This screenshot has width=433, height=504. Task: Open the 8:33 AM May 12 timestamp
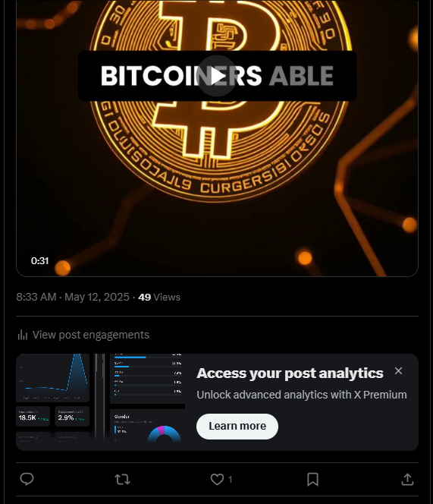pos(73,297)
